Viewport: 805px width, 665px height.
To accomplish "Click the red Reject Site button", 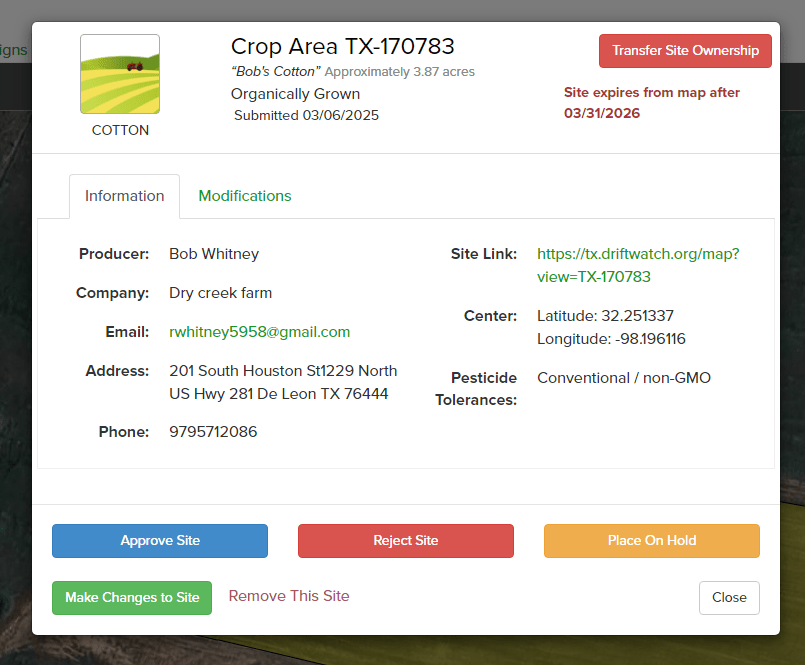I will pos(406,541).
